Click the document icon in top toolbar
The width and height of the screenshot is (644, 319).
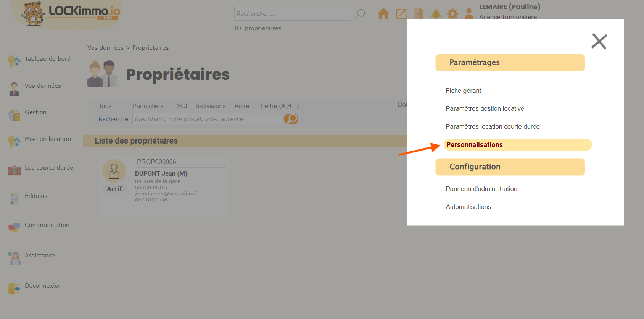tap(419, 14)
